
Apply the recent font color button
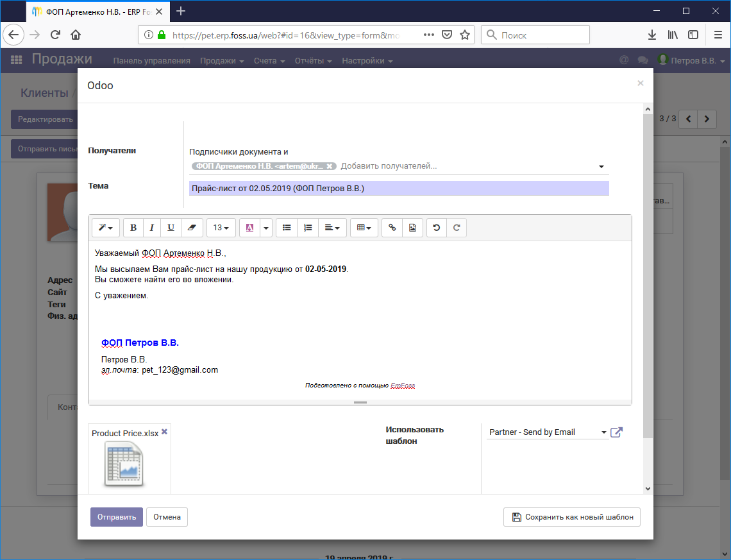[250, 228]
